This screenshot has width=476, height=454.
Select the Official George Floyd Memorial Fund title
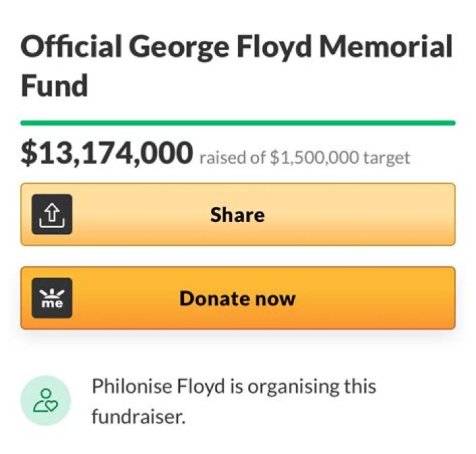pyautogui.click(x=237, y=66)
